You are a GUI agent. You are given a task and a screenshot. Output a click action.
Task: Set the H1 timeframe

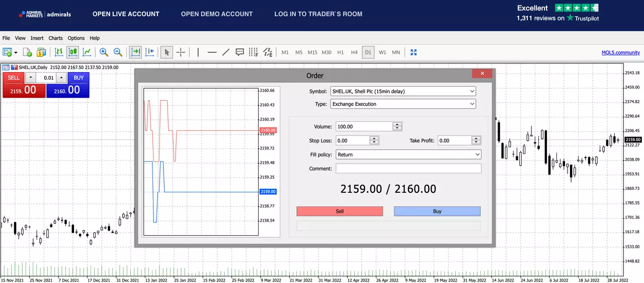[341, 52]
